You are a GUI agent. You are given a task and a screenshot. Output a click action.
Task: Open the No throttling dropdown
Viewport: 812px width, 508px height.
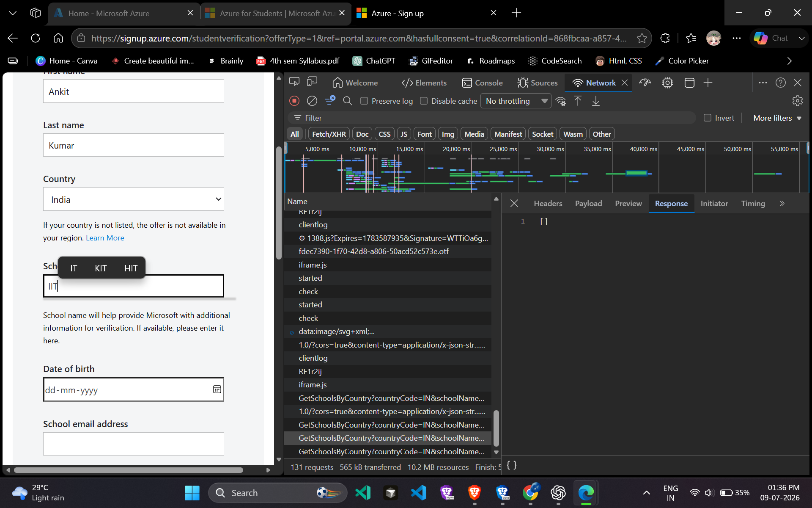click(x=516, y=101)
